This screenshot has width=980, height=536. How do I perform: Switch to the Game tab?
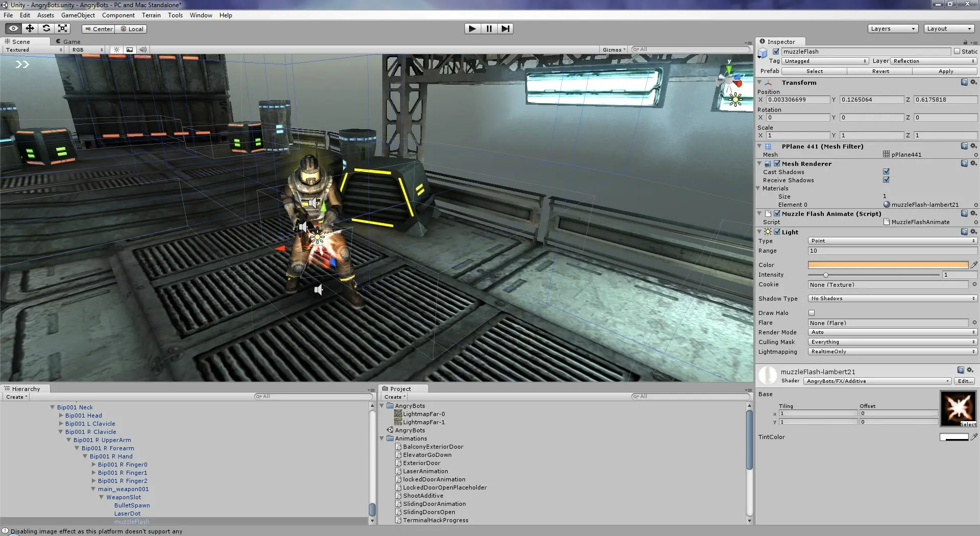tap(71, 42)
